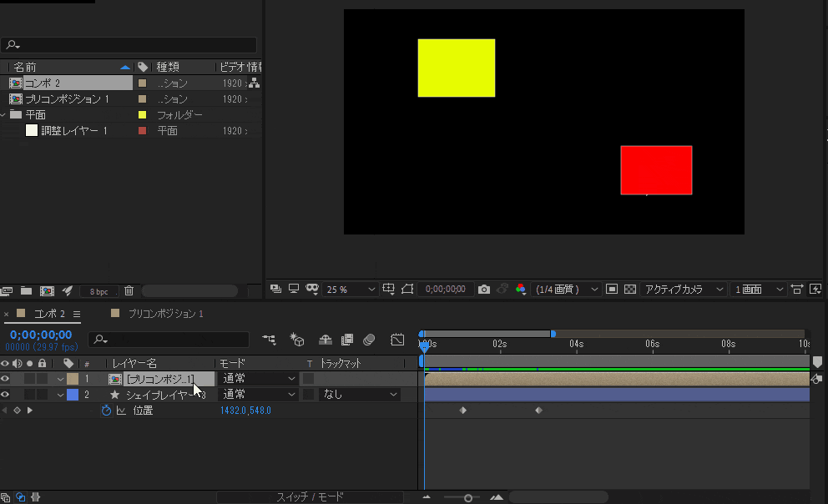The height and width of the screenshot is (504, 828).
Task: Create a new folder in Project panel
Action: 27,290
